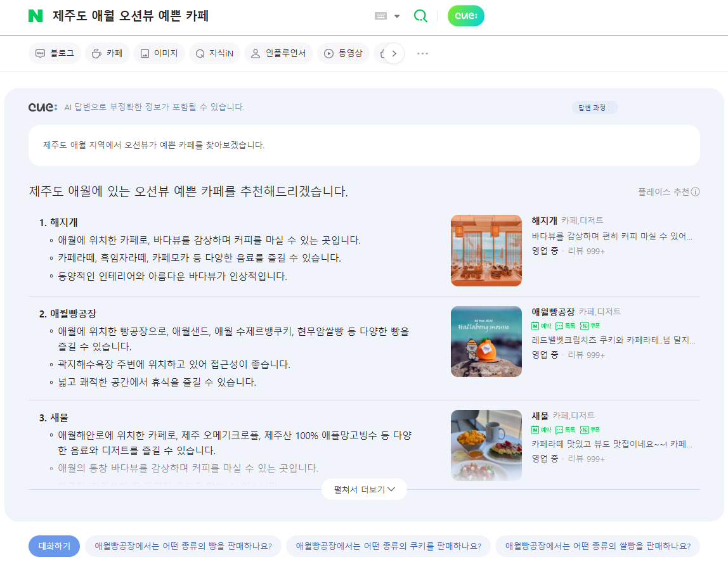Click the green search magnifier icon
Image resolution: width=728 pixels, height=562 pixels.
(420, 16)
